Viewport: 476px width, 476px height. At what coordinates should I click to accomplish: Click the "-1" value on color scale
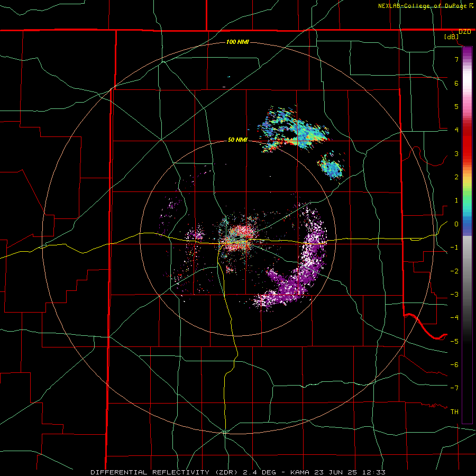coord(454,248)
